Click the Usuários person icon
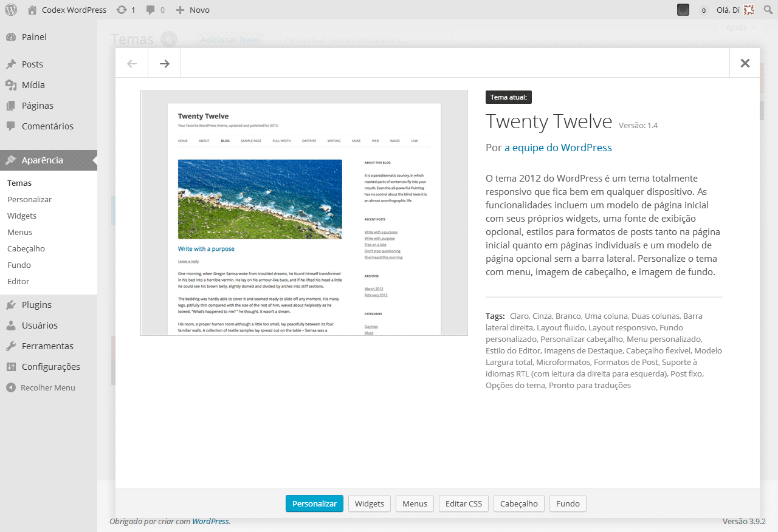778x532 pixels. coord(11,326)
